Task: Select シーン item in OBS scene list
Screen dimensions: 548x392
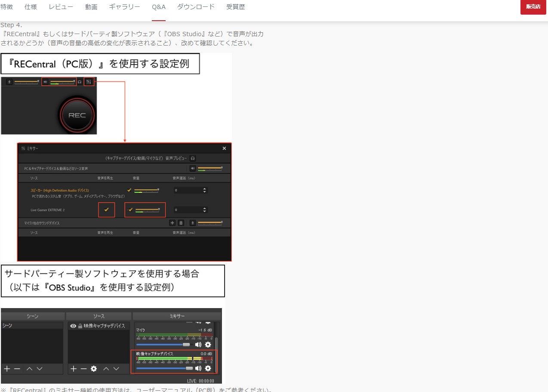Action: [x=32, y=326]
